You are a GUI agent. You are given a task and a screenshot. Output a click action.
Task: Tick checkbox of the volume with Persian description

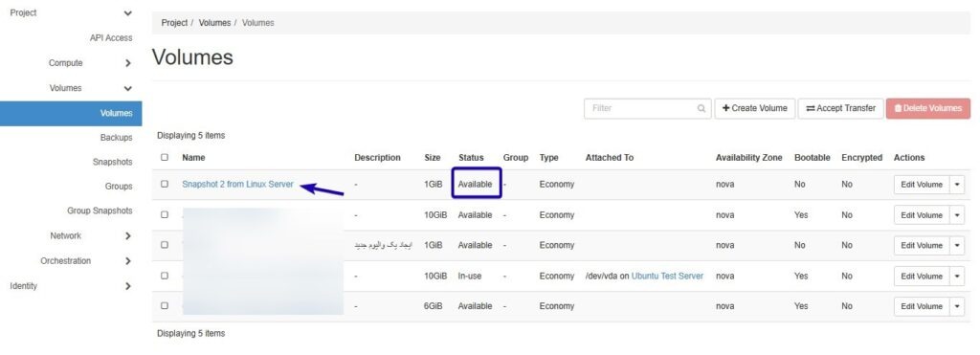[165, 246]
